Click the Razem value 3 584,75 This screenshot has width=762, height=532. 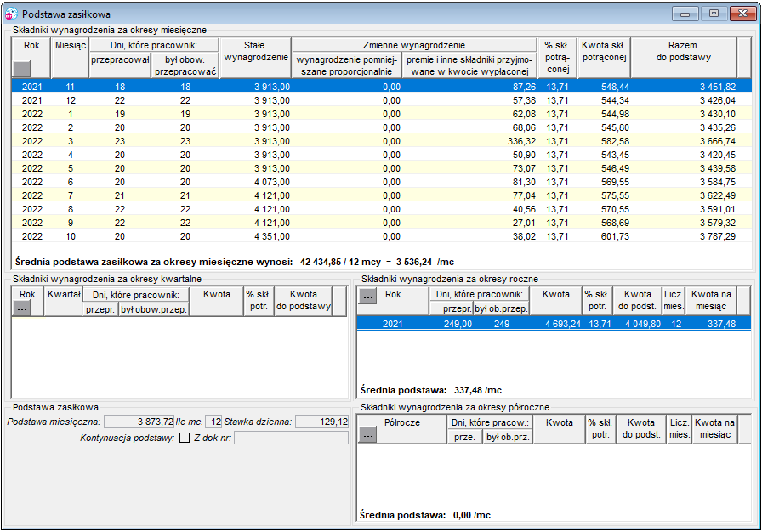click(718, 182)
